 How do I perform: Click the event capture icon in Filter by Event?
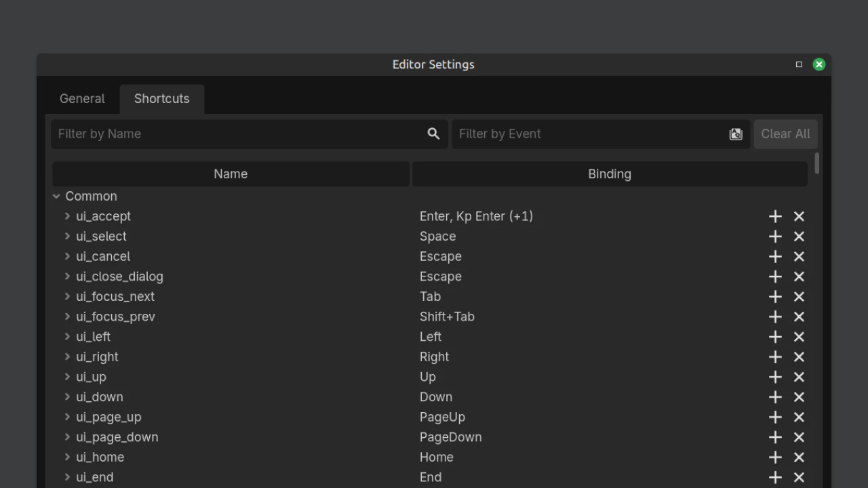coord(736,134)
